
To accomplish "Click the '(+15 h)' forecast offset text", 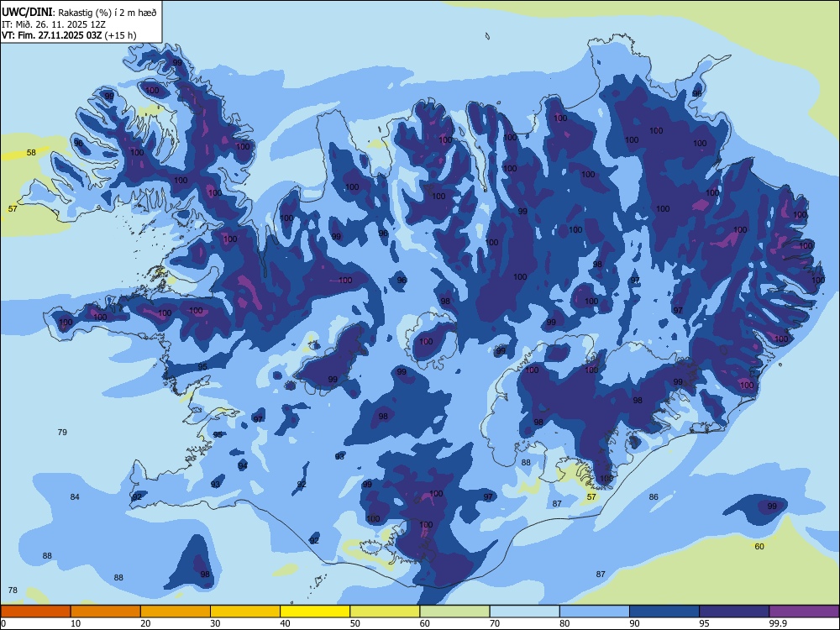I will (120, 35).
